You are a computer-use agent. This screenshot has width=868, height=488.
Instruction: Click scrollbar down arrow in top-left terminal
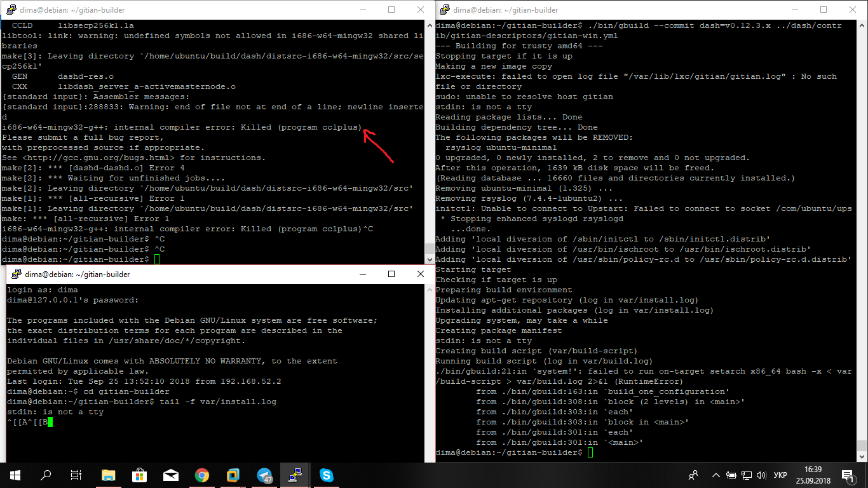pos(430,259)
